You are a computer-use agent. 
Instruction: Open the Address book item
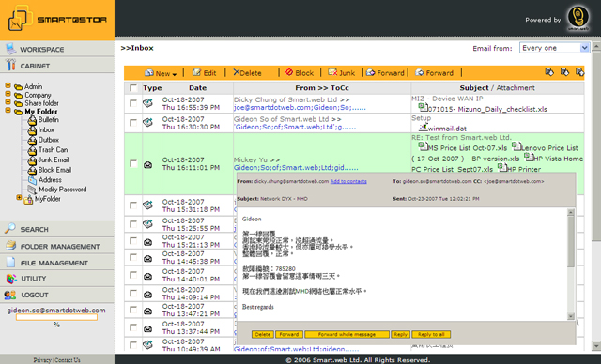pyautogui.click(x=50, y=179)
